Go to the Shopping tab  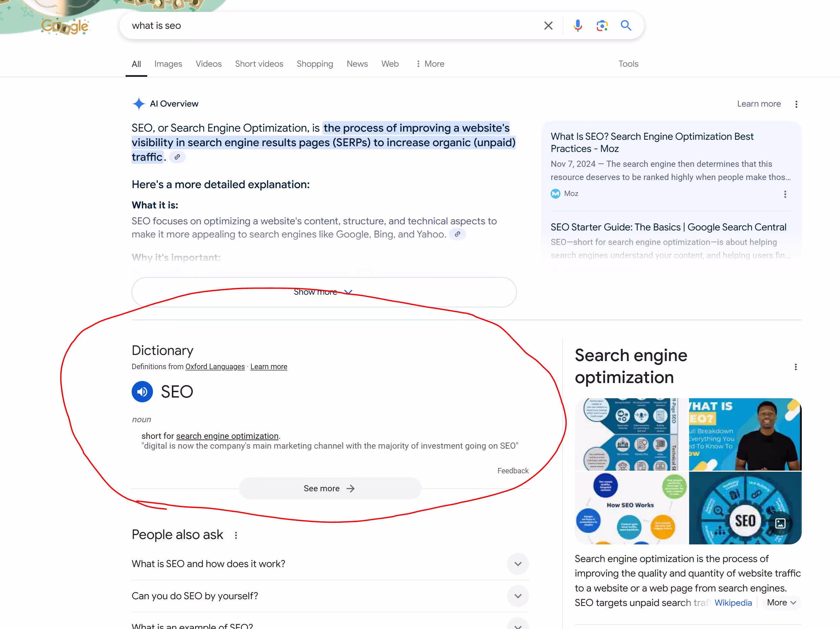pyautogui.click(x=314, y=64)
